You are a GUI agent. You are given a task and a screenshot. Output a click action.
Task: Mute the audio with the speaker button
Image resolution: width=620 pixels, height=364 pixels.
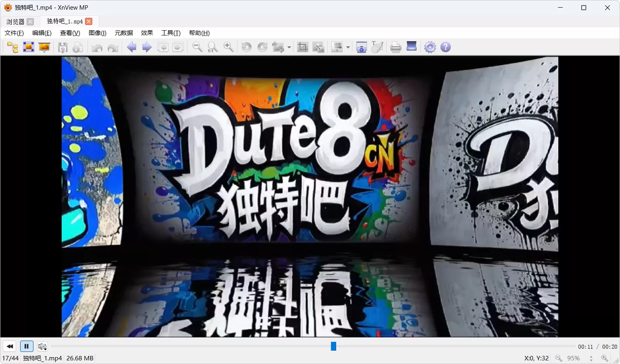42,346
